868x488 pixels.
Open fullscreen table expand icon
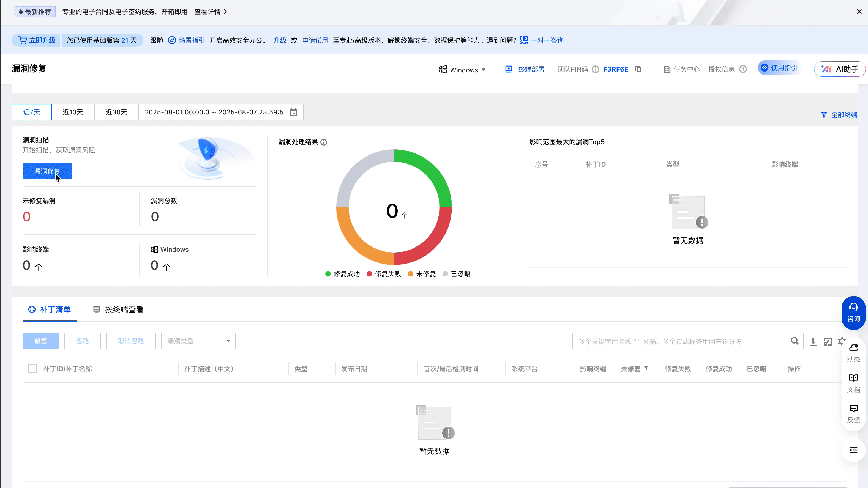click(828, 341)
